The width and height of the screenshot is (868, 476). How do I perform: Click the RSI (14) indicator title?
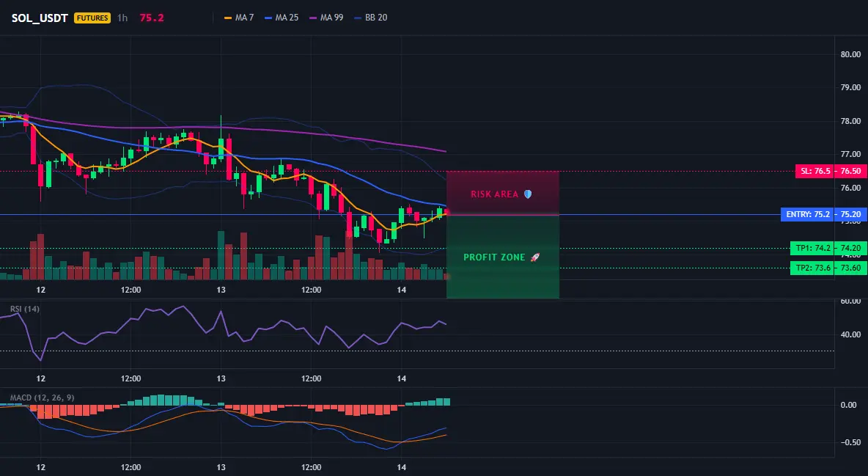click(24, 309)
